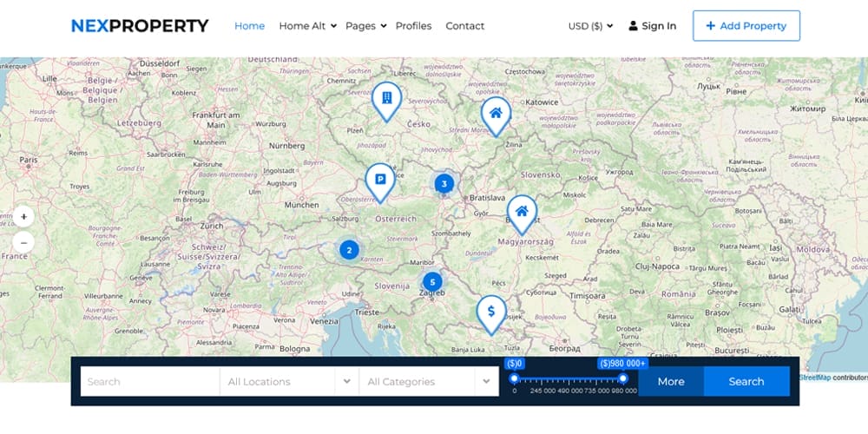
Task: Go to the Profiles page
Action: 413,26
